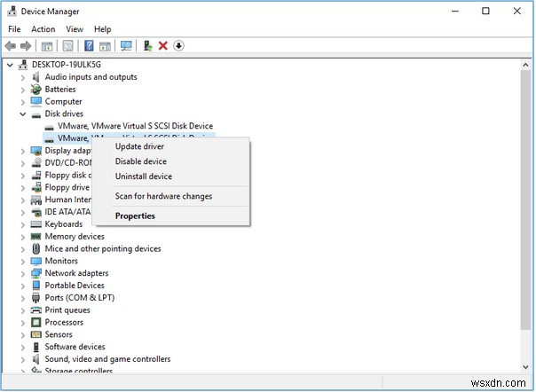Screen dimensions: 536x392
Task: Click the Audio inputs and outputs speaker icon
Action: (35, 77)
